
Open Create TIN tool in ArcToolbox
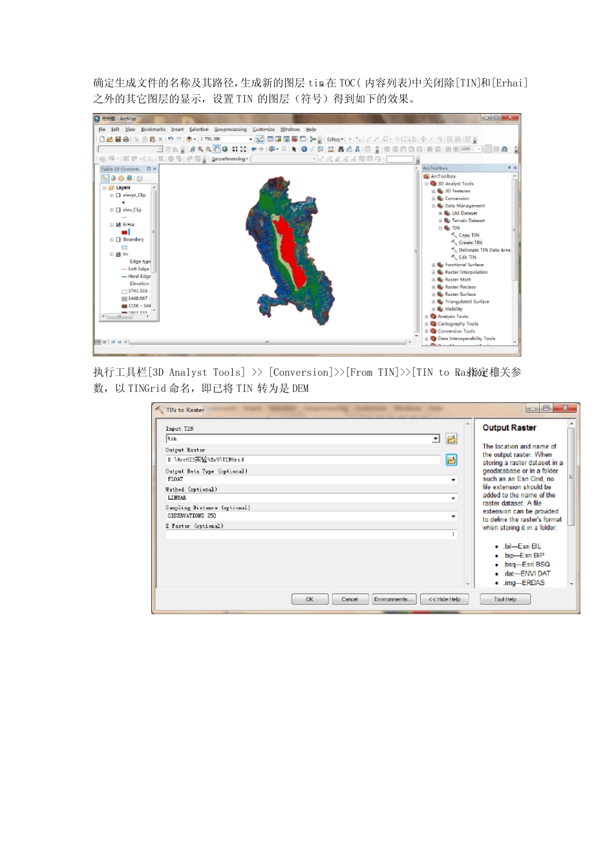[x=470, y=243]
